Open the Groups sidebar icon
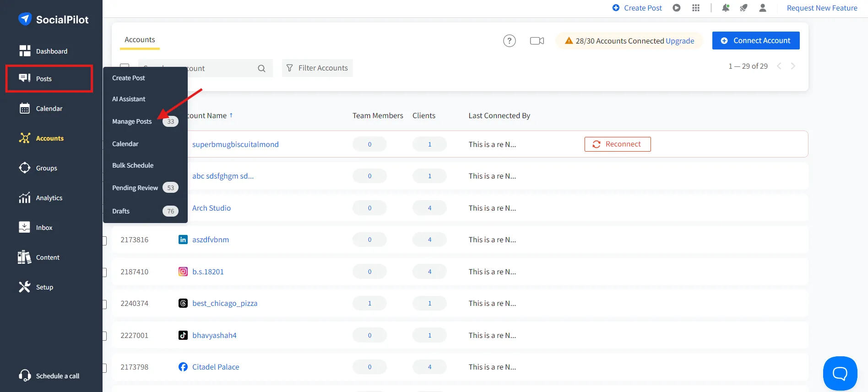The image size is (868, 392). click(x=25, y=168)
